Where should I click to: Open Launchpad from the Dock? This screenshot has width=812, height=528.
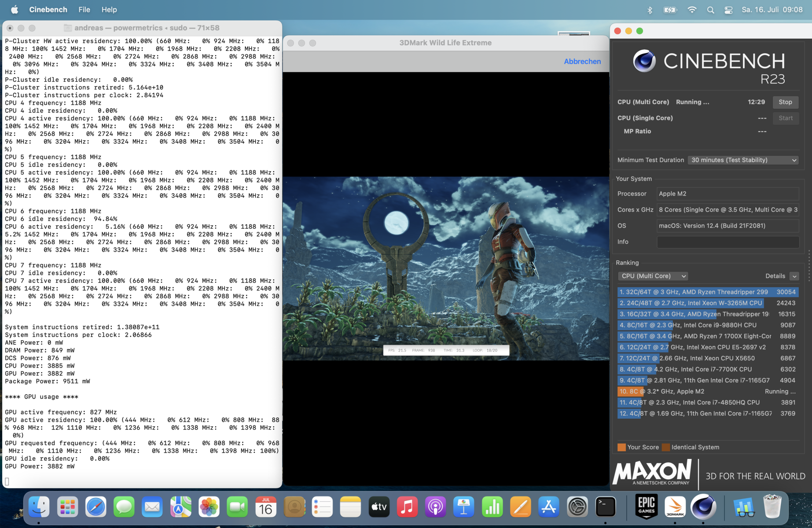coord(67,507)
